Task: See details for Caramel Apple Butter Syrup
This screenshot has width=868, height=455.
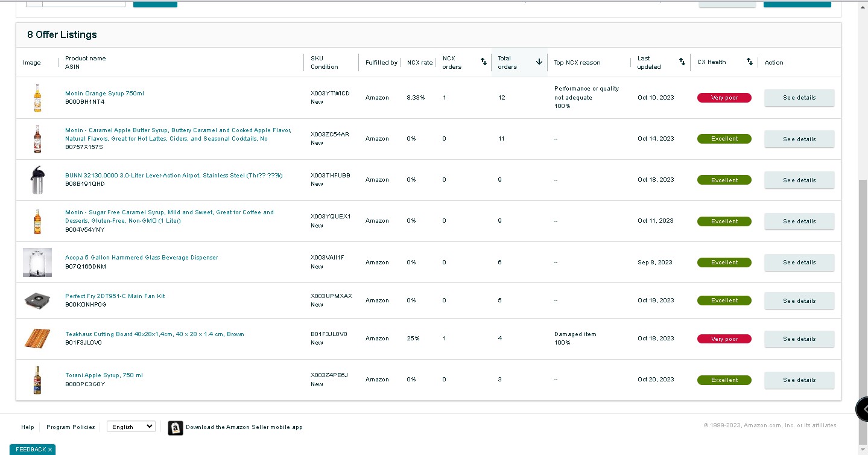Action: point(799,139)
